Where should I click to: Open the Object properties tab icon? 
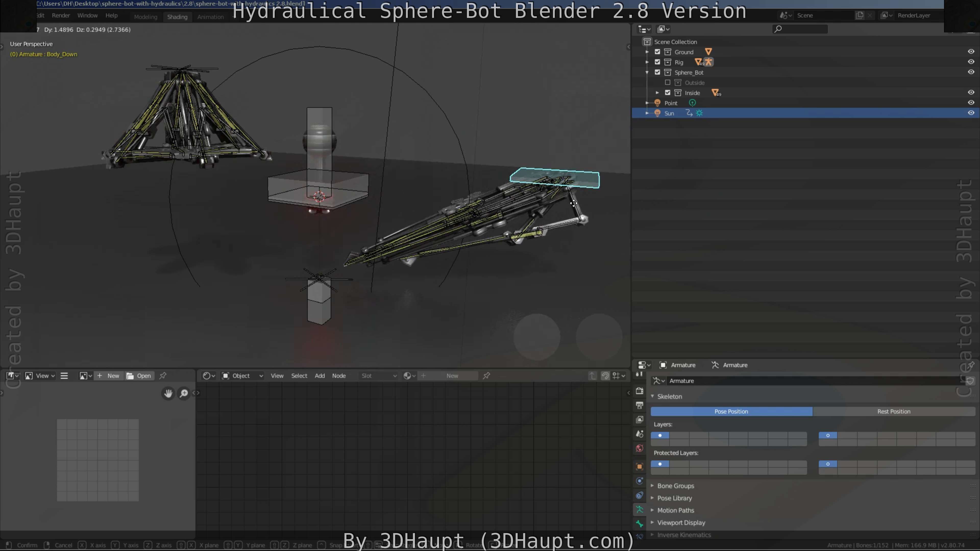click(x=640, y=467)
